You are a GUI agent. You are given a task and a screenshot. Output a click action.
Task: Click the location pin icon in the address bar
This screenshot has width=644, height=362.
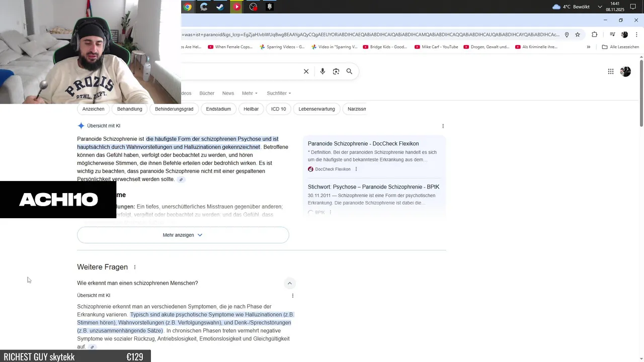click(567, 35)
